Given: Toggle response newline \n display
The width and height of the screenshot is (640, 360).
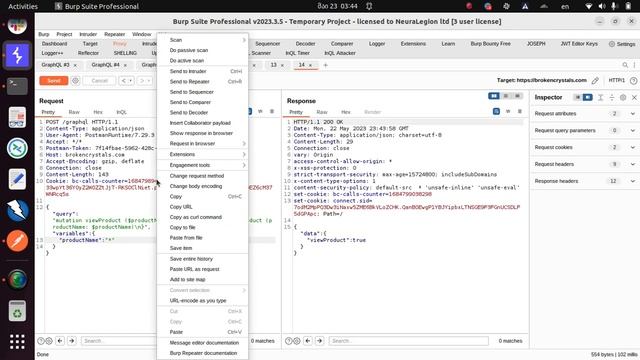Looking at the screenshot, I should click(x=508, y=111).
